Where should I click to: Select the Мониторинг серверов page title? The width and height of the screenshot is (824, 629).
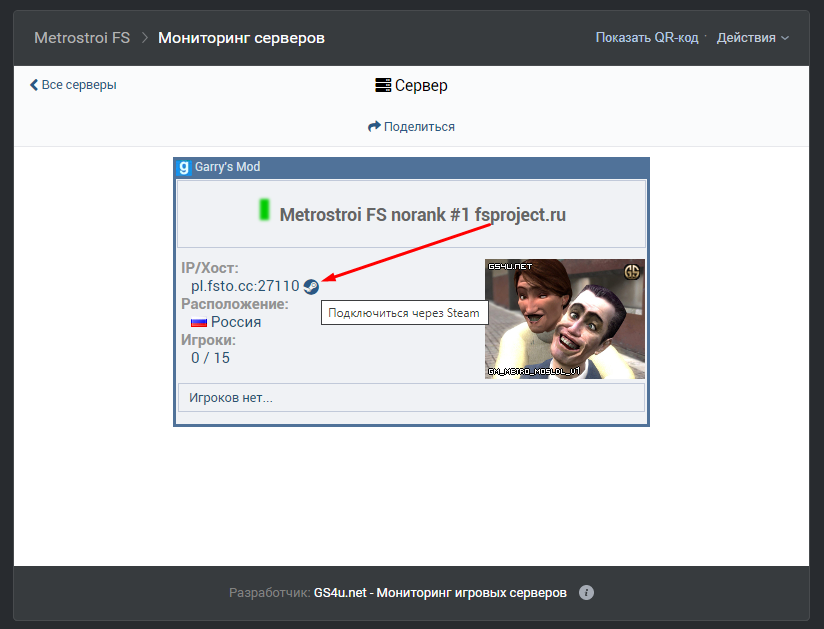point(241,38)
